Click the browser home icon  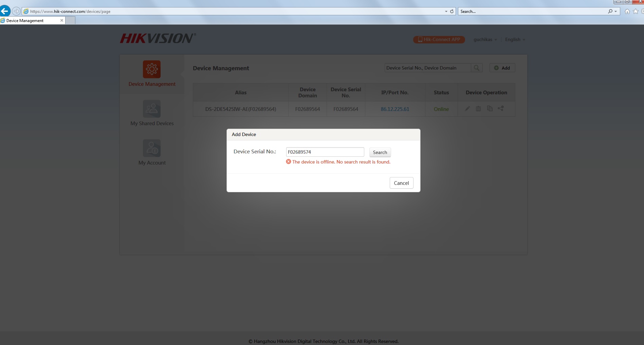(627, 12)
